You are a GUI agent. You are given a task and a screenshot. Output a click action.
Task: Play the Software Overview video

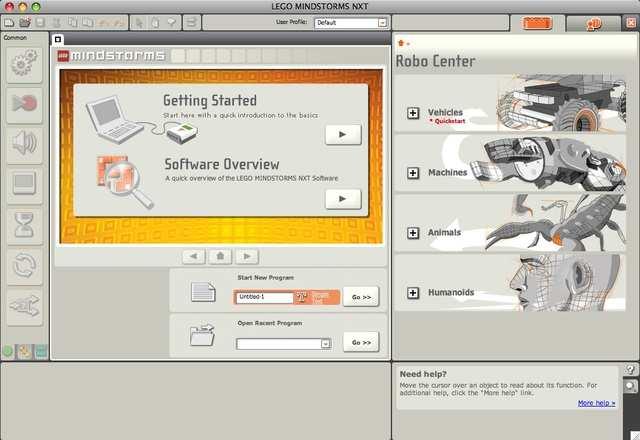[x=343, y=199]
